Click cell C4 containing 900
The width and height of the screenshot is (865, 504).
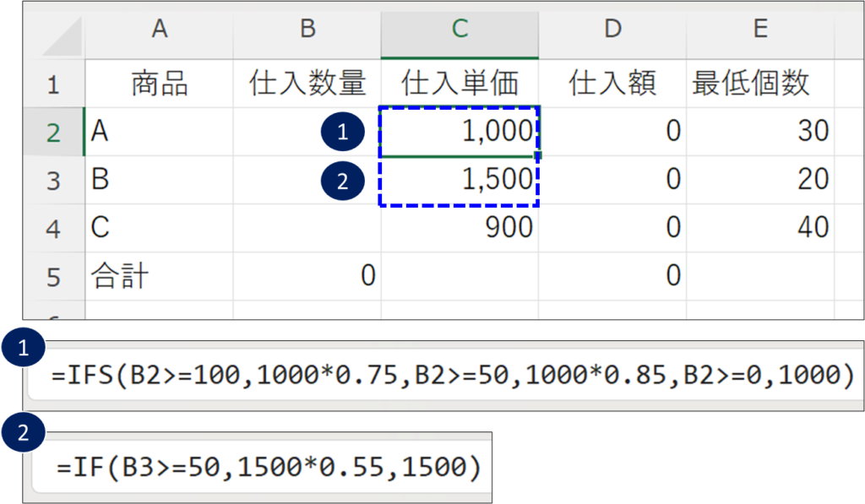pyautogui.click(x=459, y=228)
